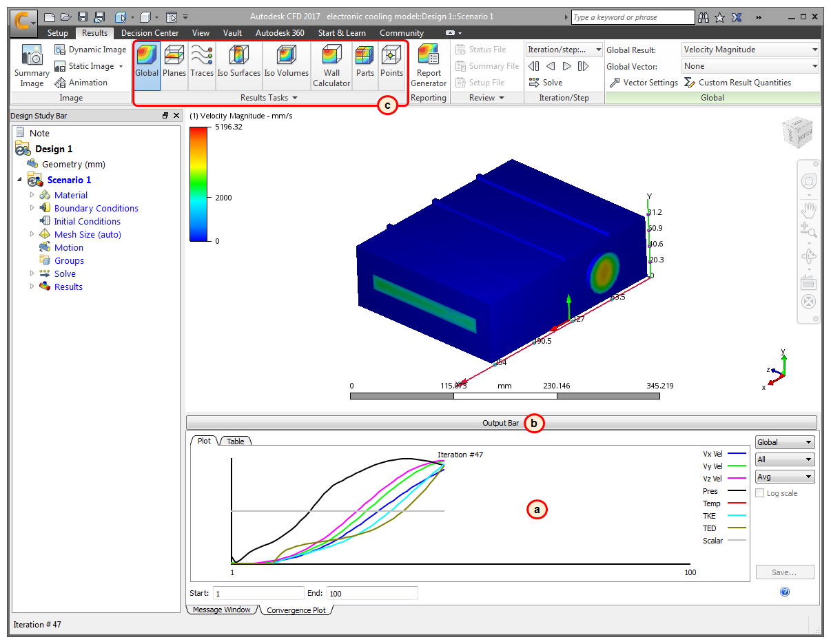The height and width of the screenshot is (644, 831).
Task: Open the Autodesk CFD application menu
Action: point(24,22)
